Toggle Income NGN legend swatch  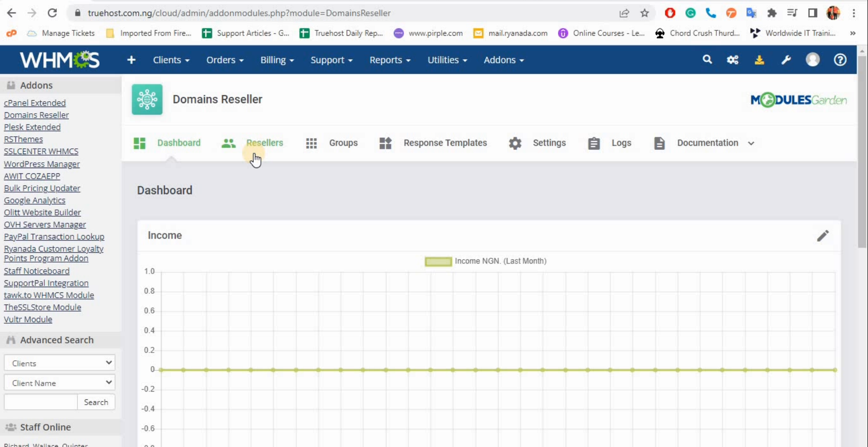(x=438, y=261)
